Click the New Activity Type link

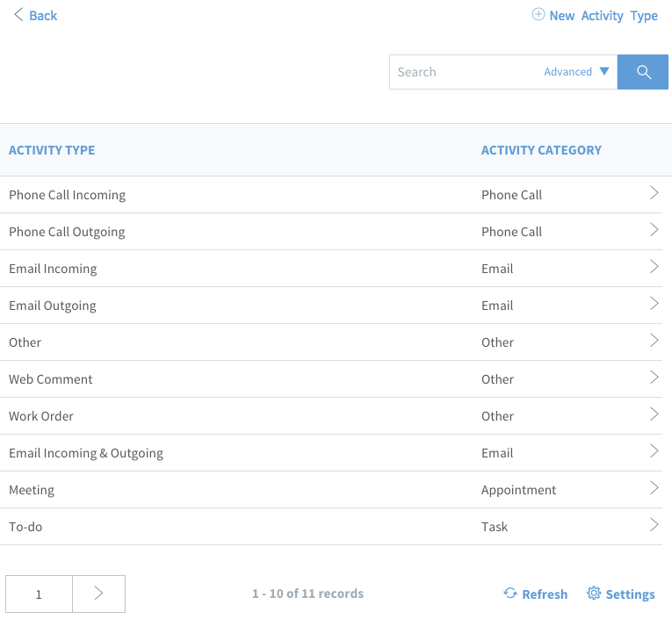[603, 16]
